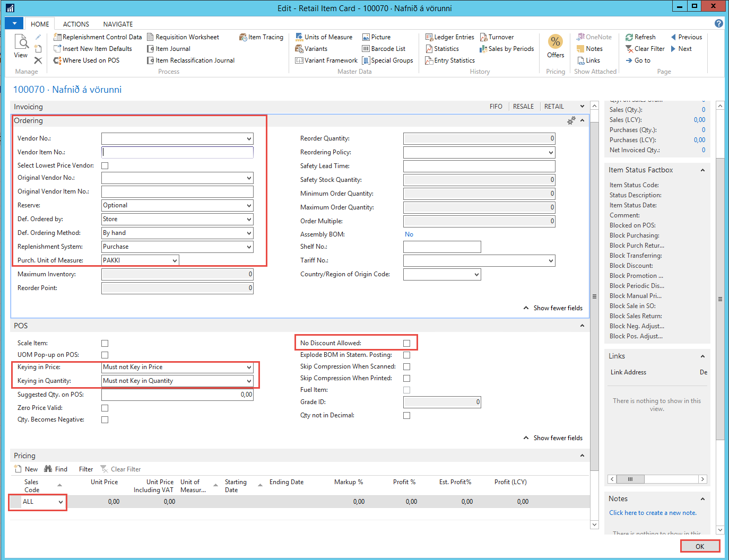Click the OK button

tap(699, 546)
